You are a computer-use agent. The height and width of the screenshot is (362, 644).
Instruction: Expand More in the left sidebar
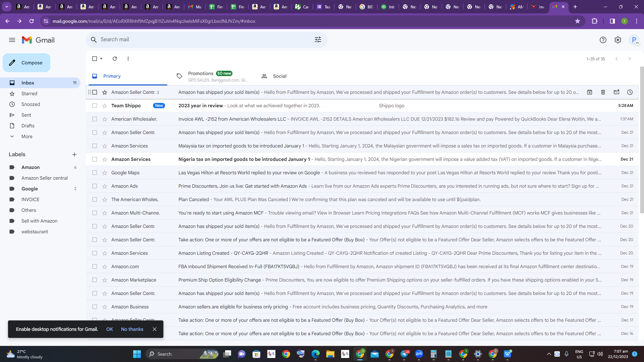(x=27, y=136)
